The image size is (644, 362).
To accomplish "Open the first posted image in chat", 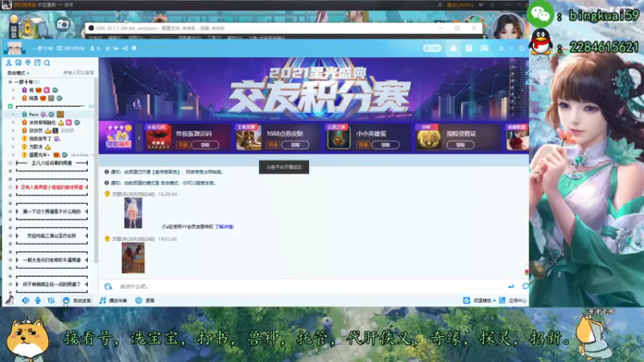I will (133, 213).
